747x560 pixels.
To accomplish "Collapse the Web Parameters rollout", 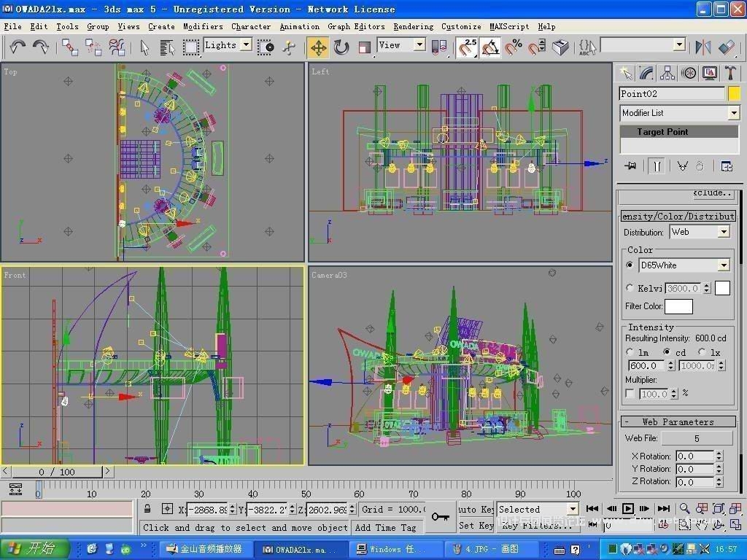I will (678, 421).
